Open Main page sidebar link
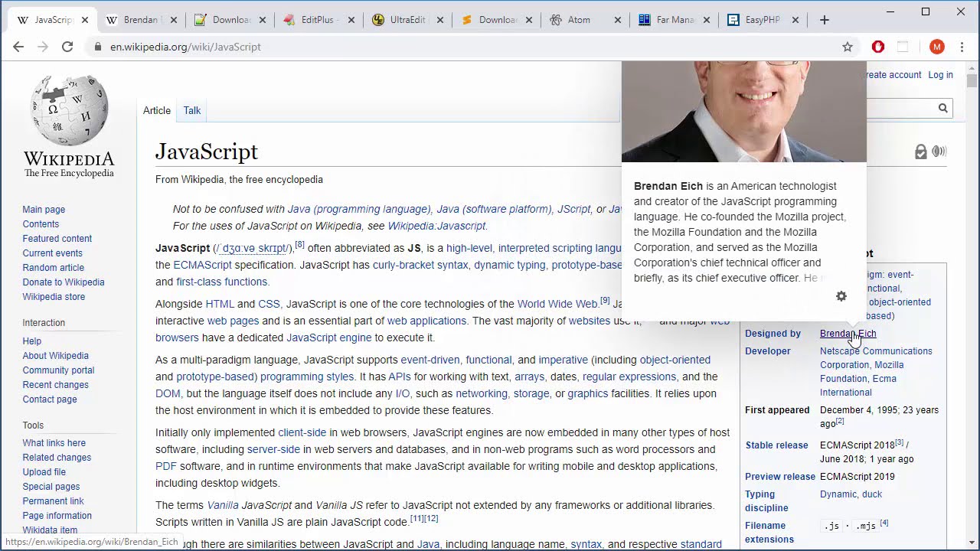Screen dimensions: 980x551 (x=44, y=210)
